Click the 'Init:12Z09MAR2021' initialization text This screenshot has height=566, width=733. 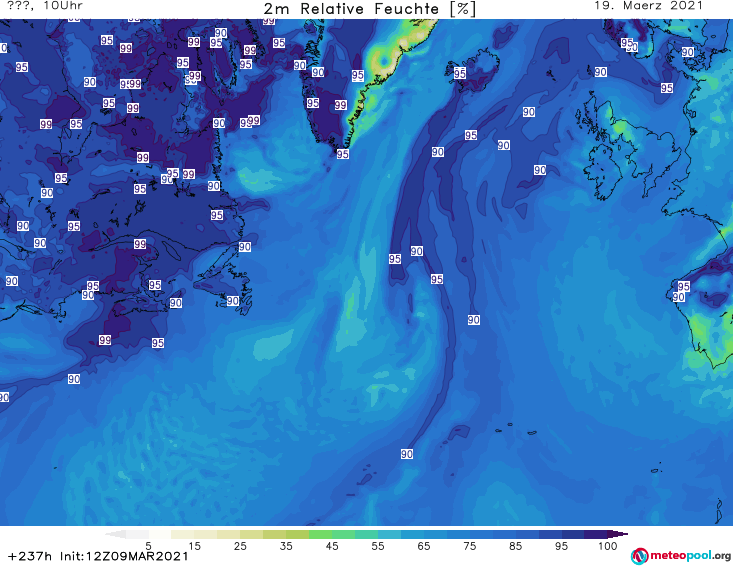(124, 556)
